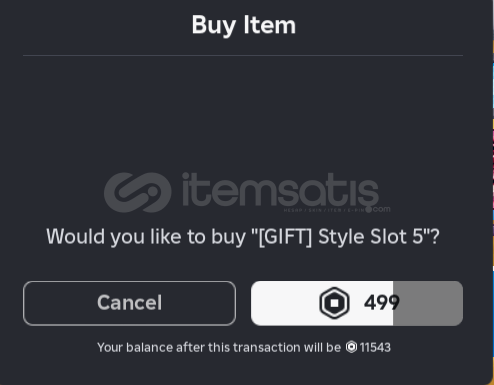The height and width of the screenshot is (385, 494).
Task: Click the tiny "HESAP / SKIN / ITEM / E-PIN" watermark tagline
Action: (324, 210)
